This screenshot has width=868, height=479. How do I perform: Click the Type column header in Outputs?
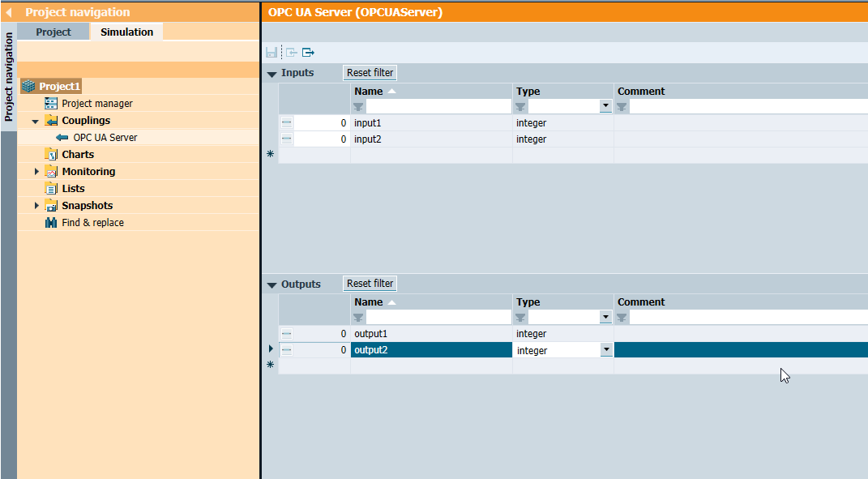(563, 302)
